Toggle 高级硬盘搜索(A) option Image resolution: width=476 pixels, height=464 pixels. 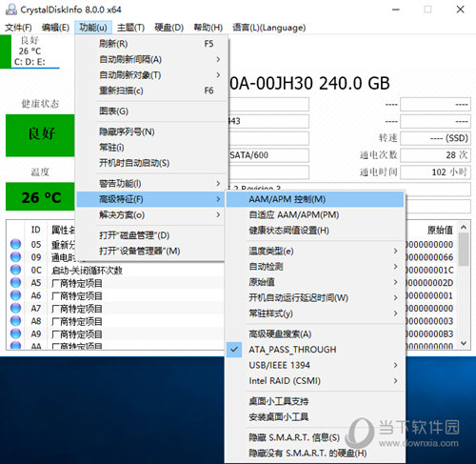click(315, 333)
